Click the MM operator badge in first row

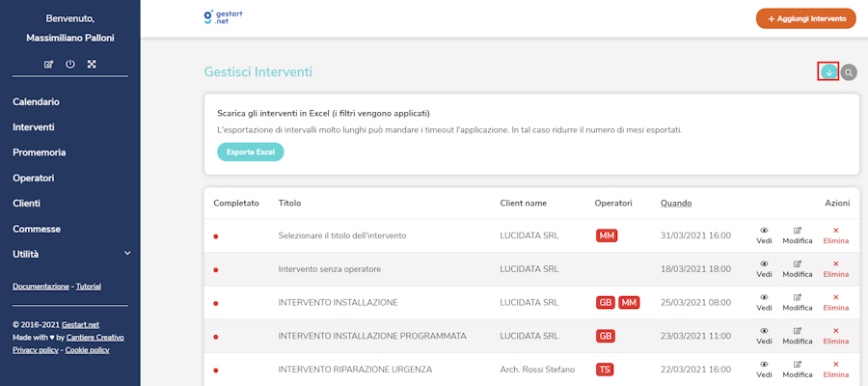(607, 235)
